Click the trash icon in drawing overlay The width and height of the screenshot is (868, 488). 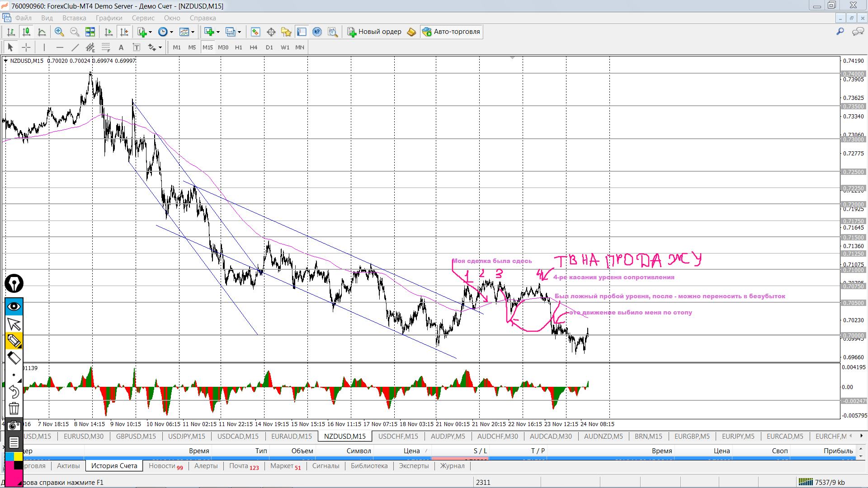[x=14, y=408]
